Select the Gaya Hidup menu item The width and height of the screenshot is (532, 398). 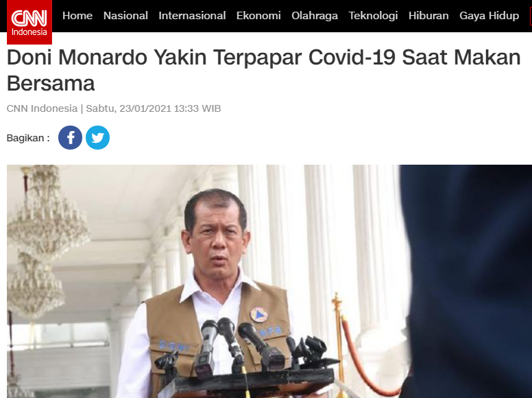(x=489, y=16)
